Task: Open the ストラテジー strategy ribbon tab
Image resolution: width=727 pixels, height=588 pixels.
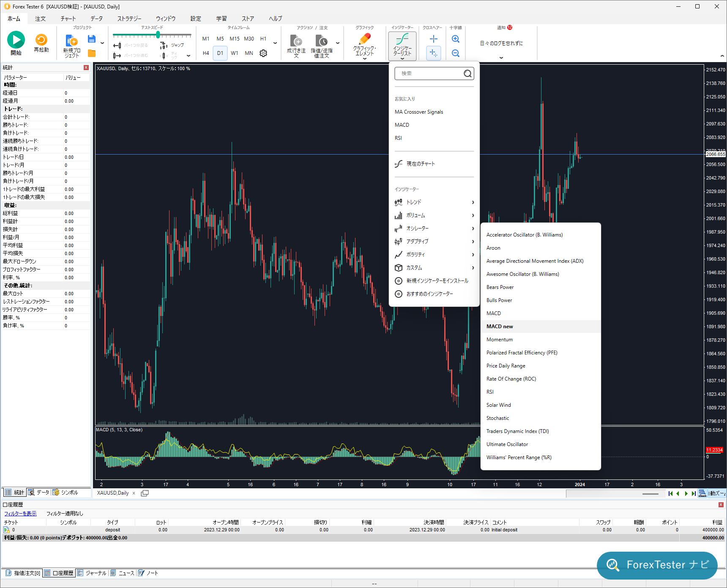Action: tap(129, 19)
